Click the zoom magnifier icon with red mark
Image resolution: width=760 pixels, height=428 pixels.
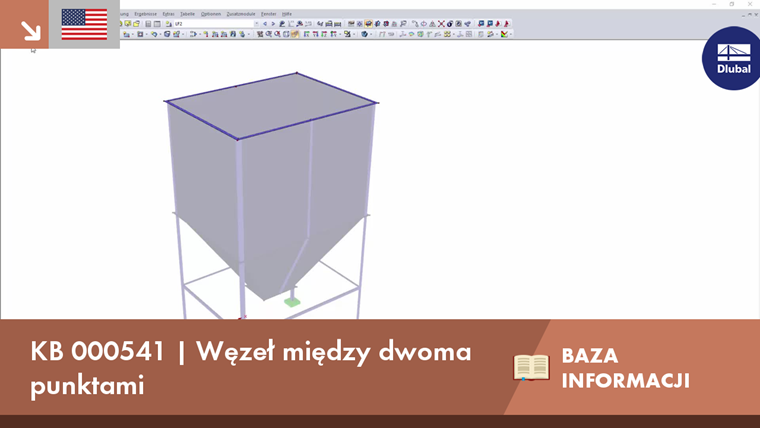click(x=277, y=34)
